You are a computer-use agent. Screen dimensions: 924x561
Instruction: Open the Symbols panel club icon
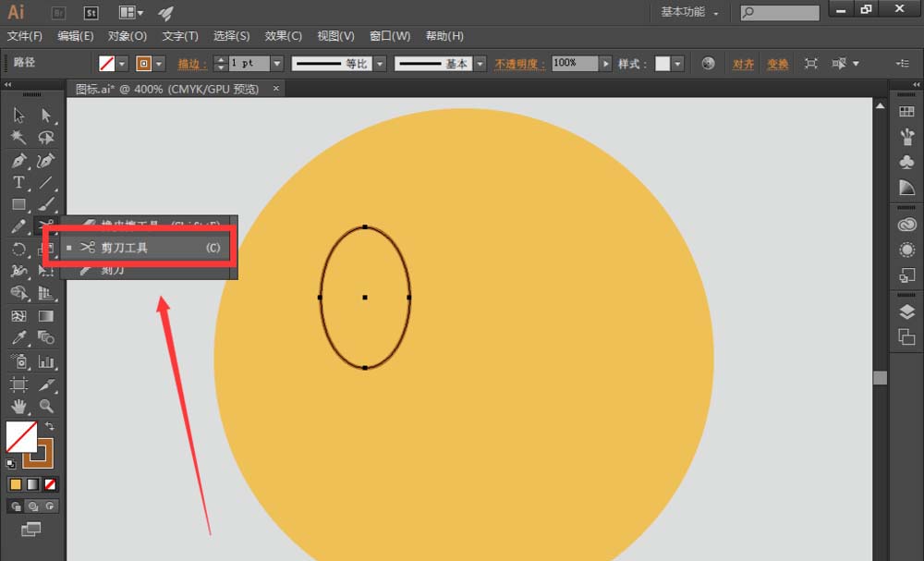click(906, 162)
